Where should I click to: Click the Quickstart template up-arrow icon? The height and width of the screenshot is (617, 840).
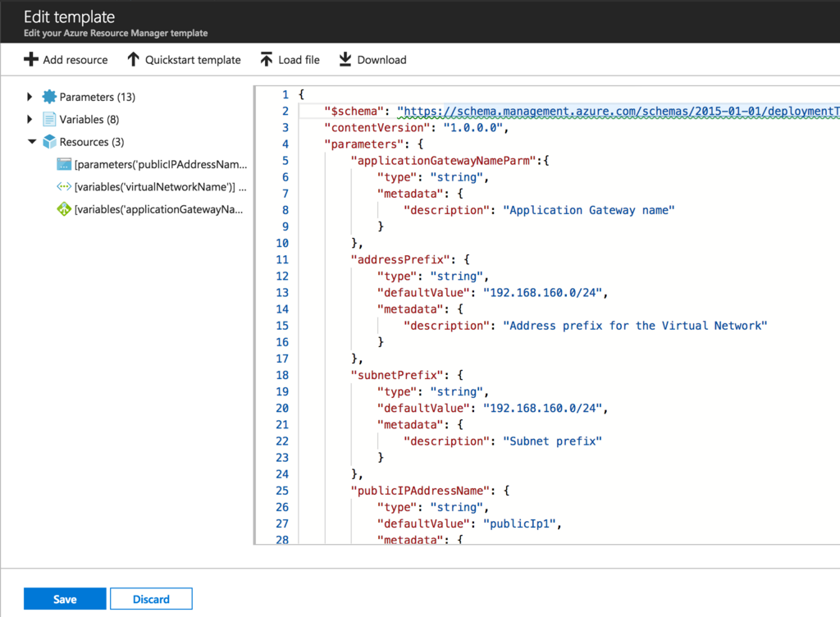point(134,59)
